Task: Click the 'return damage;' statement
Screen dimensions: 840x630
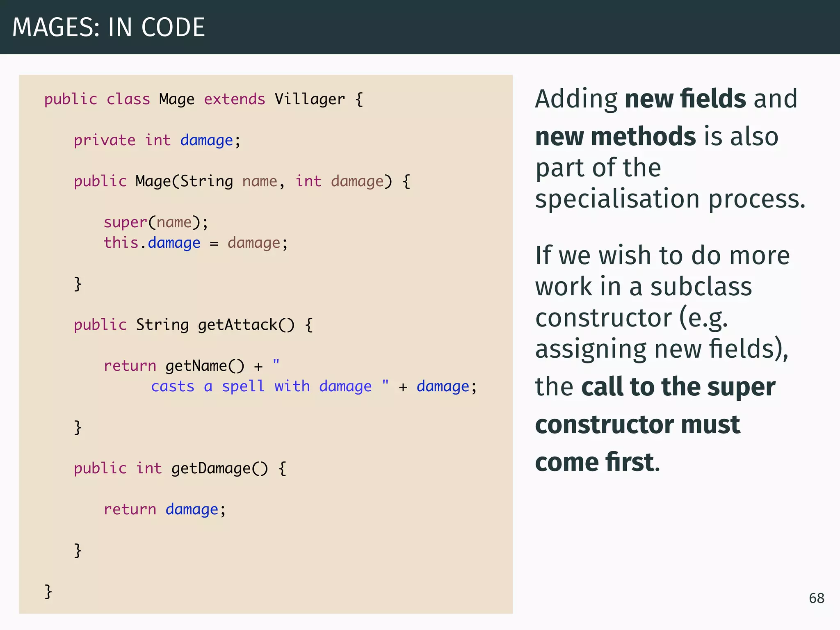Action: [x=164, y=509]
